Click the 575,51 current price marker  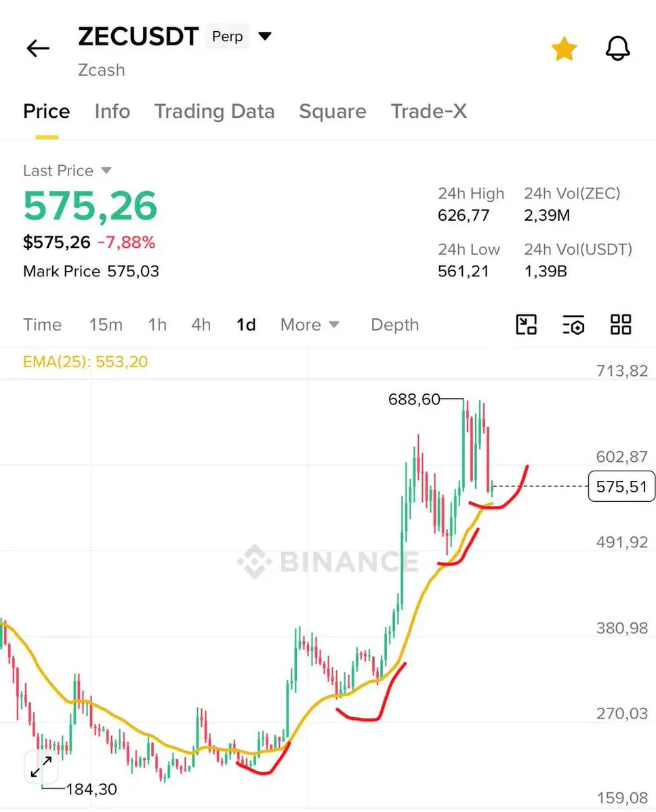(621, 486)
